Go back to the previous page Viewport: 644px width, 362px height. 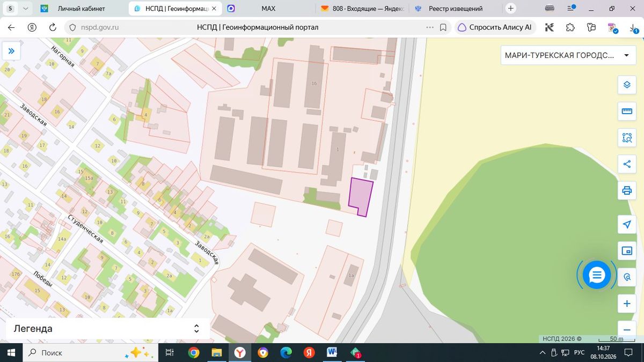click(11, 27)
